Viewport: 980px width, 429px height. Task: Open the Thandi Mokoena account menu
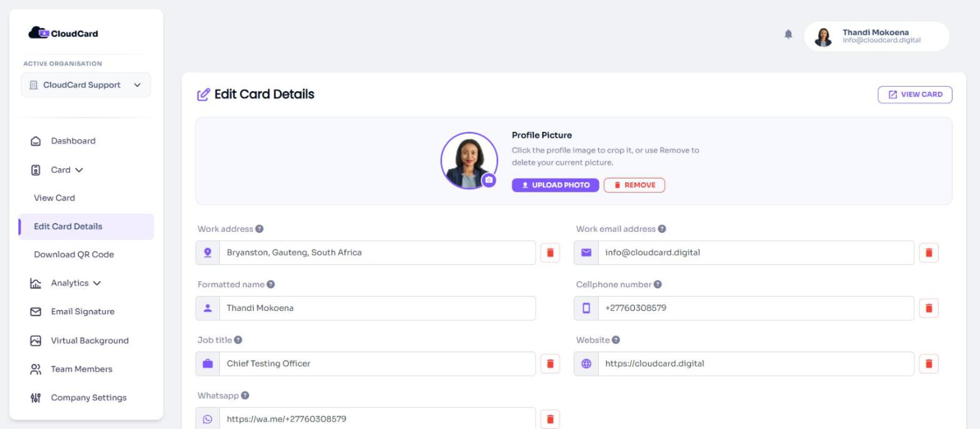[x=876, y=36]
